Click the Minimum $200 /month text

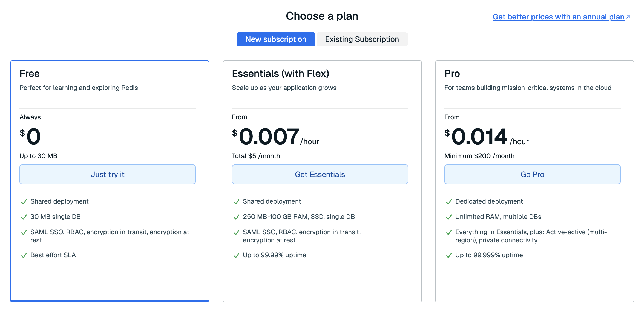(479, 156)
